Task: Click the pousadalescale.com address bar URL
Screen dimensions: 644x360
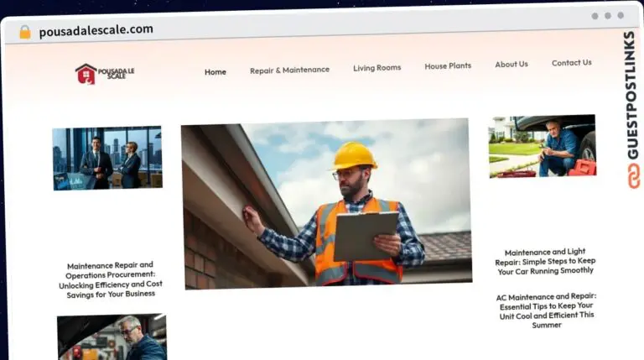Action: [96, 30]
